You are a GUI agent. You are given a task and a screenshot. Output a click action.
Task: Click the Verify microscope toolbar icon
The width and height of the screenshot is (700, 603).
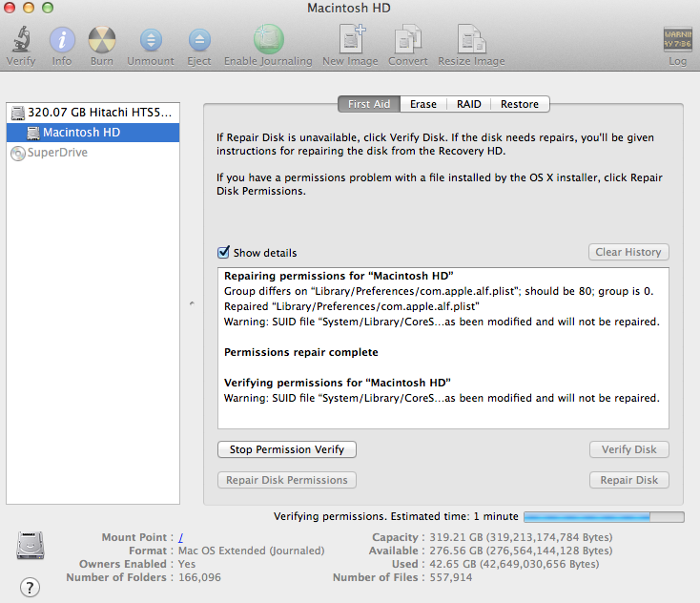pos(21,39)
